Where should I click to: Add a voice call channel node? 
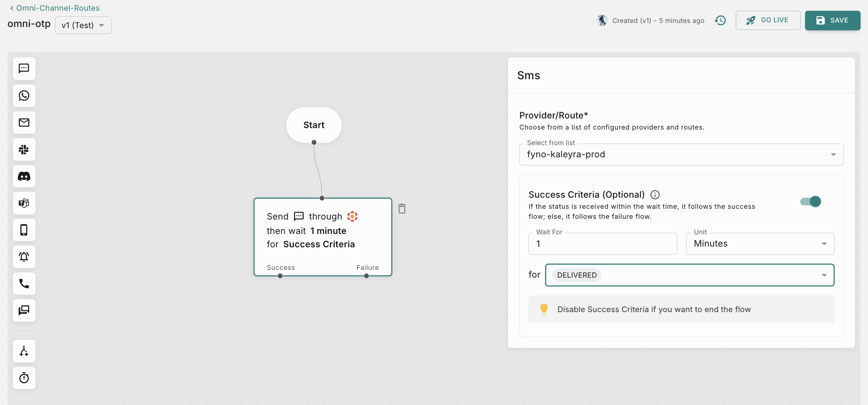[x=24, y=284]
